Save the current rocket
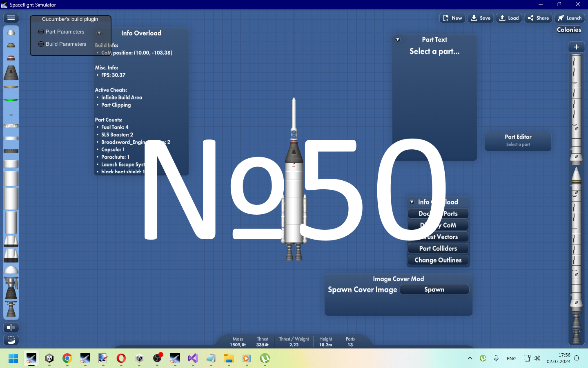The image size is (588, 368). (481, 18)
